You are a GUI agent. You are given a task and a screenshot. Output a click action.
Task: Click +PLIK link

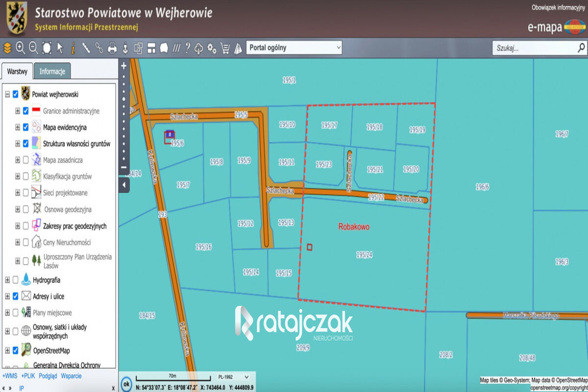coord(28,376)
